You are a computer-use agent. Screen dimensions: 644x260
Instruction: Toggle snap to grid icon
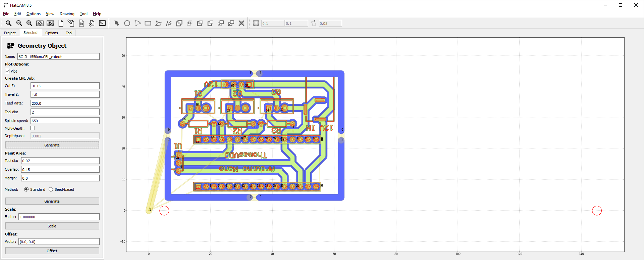click(x=256, y=23)
